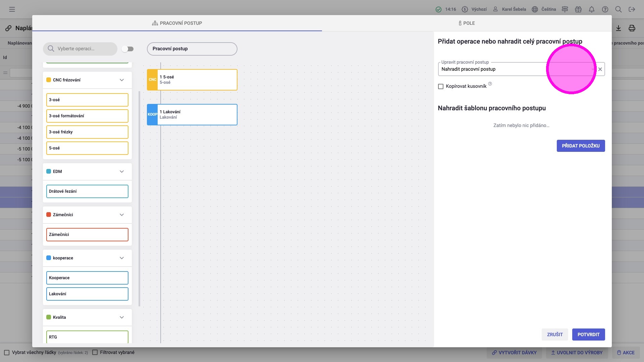Screen dimensions: 644x362
Task: Clear the Upravit pracovní postup field
Action: (600, 69)
